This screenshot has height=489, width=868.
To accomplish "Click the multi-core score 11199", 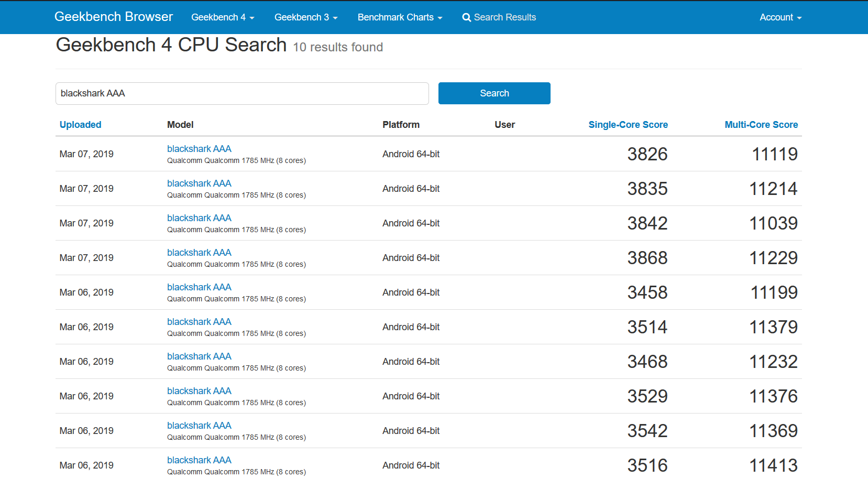I will click(774, 292).
